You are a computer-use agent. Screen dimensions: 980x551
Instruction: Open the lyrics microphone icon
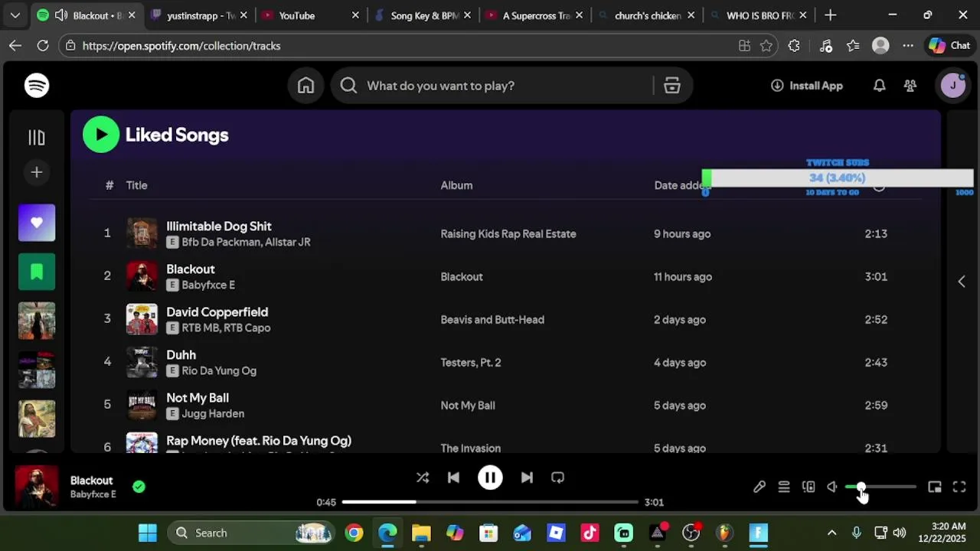tap(759, 487)
